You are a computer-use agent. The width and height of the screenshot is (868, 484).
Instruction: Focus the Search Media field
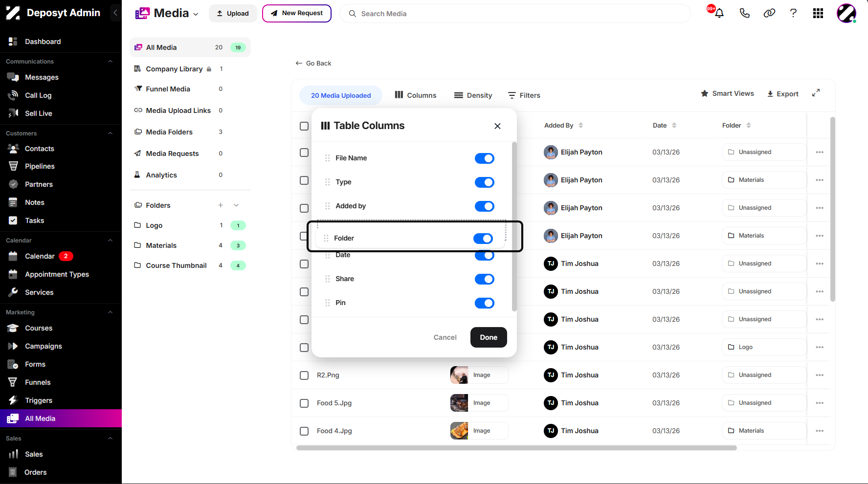[x=515, y=14]
